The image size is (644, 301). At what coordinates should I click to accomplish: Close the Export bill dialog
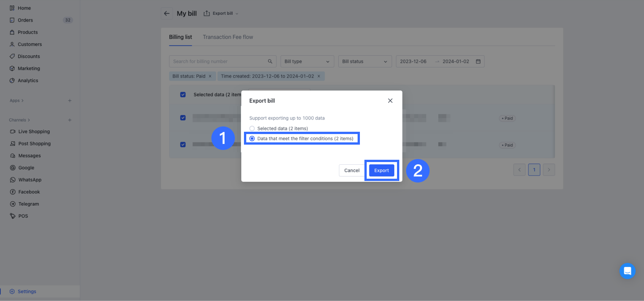point(390,101)
